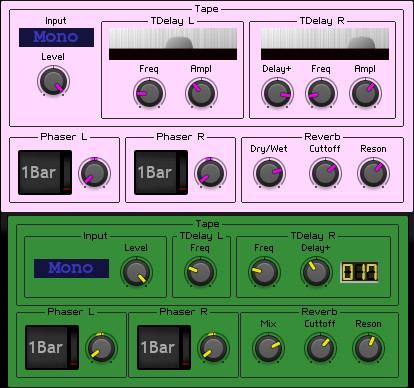Open pink Phaser R 1Bar selector
414x388 pixels.
pyautogui.click(x=161, y=172)
